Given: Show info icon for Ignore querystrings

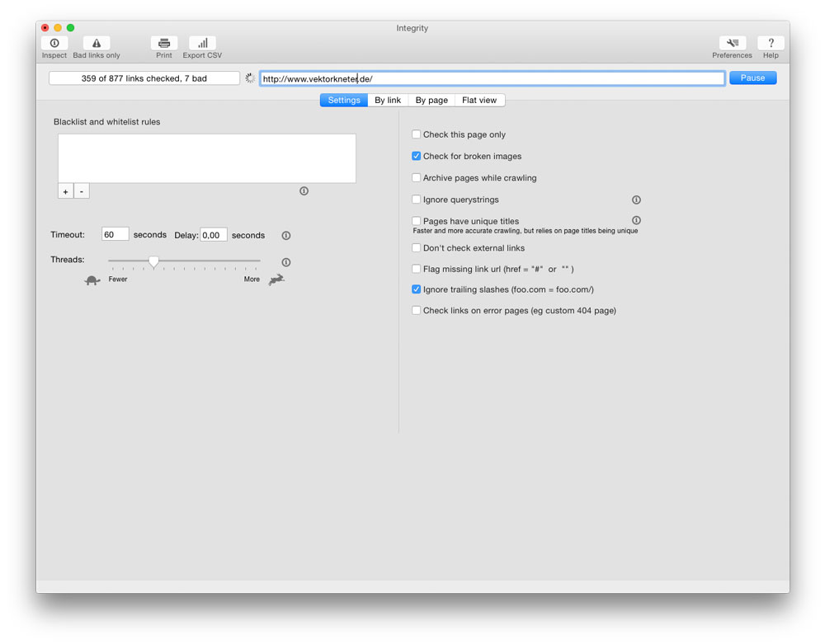Looking at the screenshot, I should 636,200.
